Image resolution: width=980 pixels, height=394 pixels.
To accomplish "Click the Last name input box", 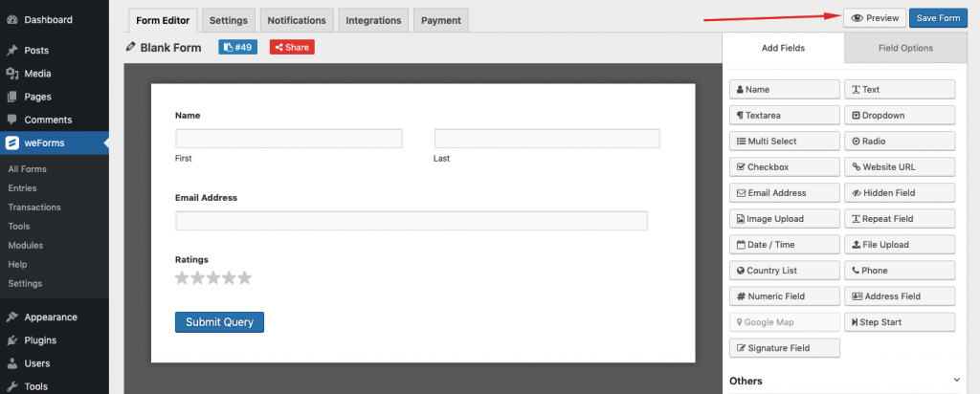I will click(546, 139).
